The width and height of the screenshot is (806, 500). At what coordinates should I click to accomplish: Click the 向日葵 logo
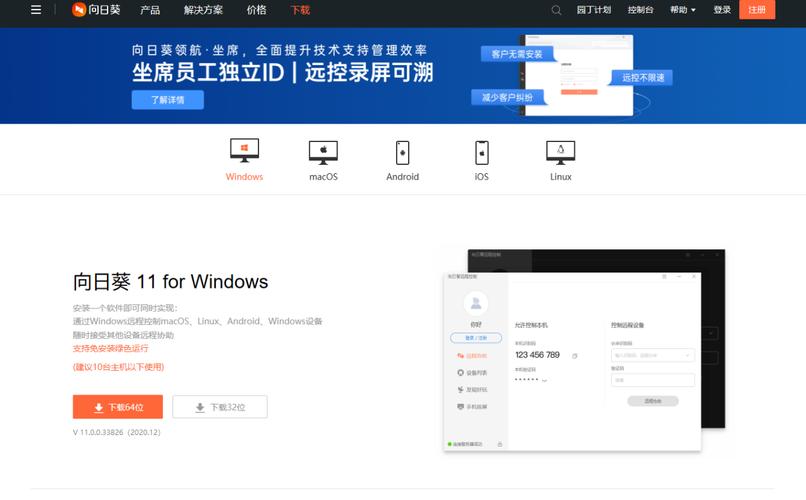point(96,10)
